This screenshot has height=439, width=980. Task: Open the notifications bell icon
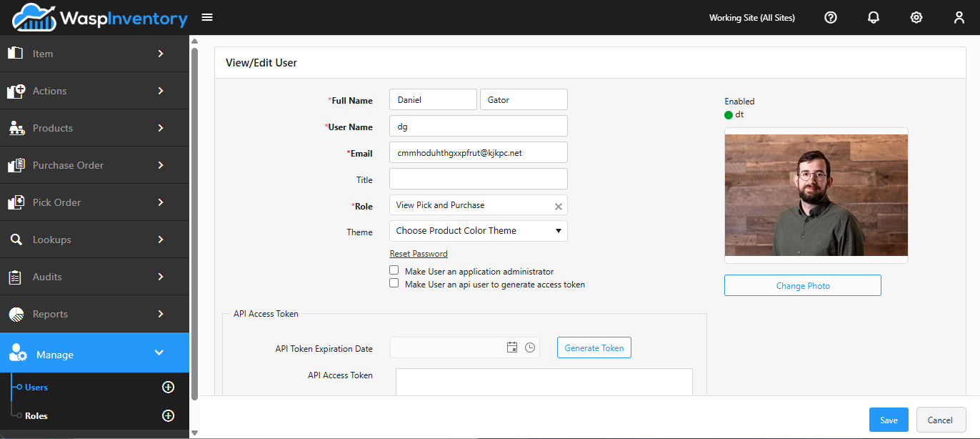pyautogui.click(x=874, y=17)
